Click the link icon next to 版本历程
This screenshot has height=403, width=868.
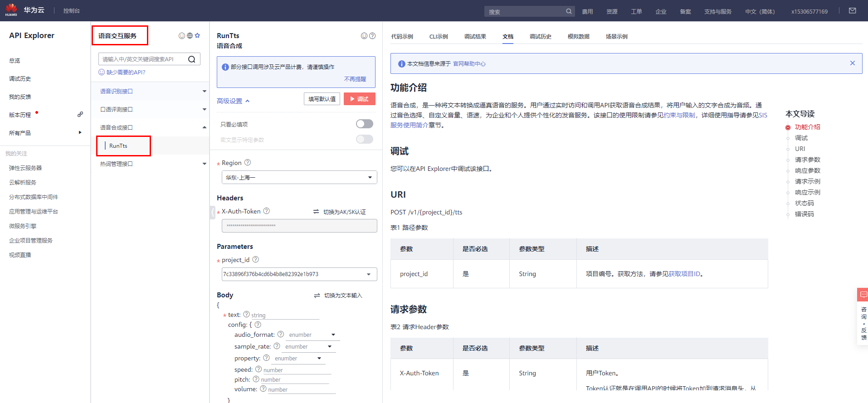(80, 115)
